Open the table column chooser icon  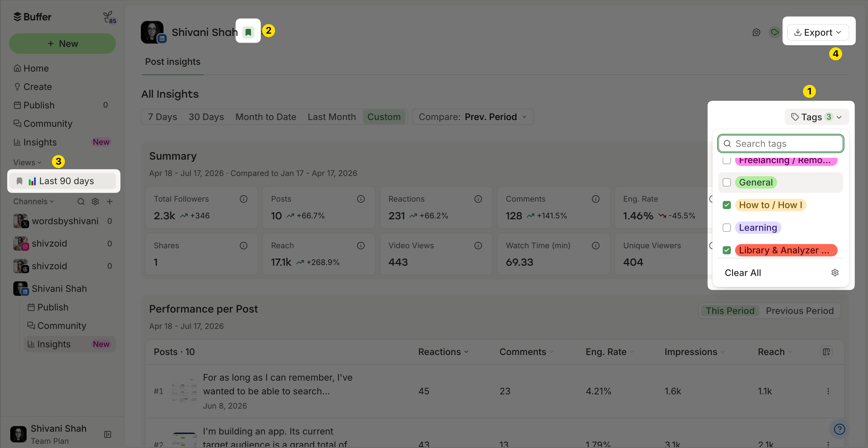pos(826,352)
